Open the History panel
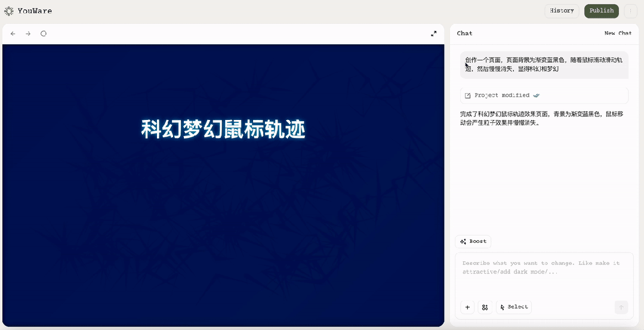This screenshot has width=644, height=330. pyautogui.click(x=562, y=11)
